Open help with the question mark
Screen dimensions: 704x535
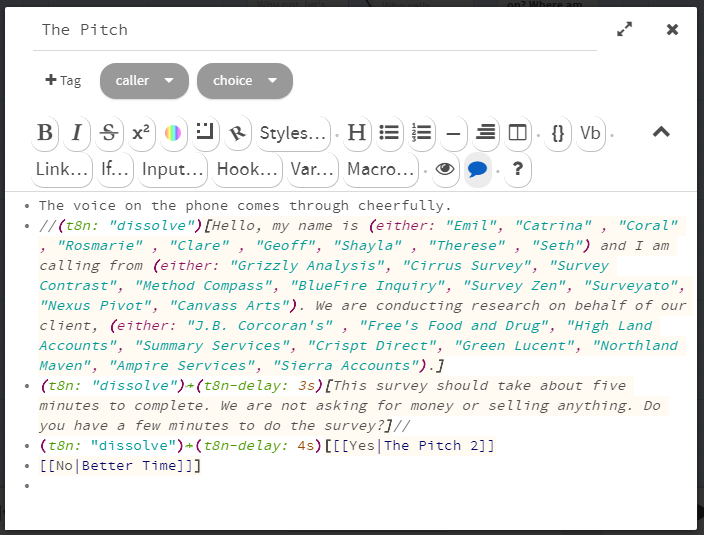click(518, 170)
